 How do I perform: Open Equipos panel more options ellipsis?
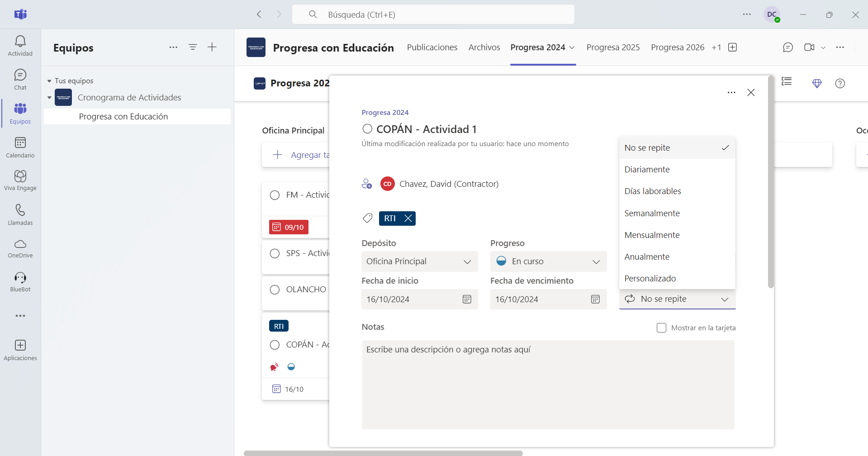point(173,47)
